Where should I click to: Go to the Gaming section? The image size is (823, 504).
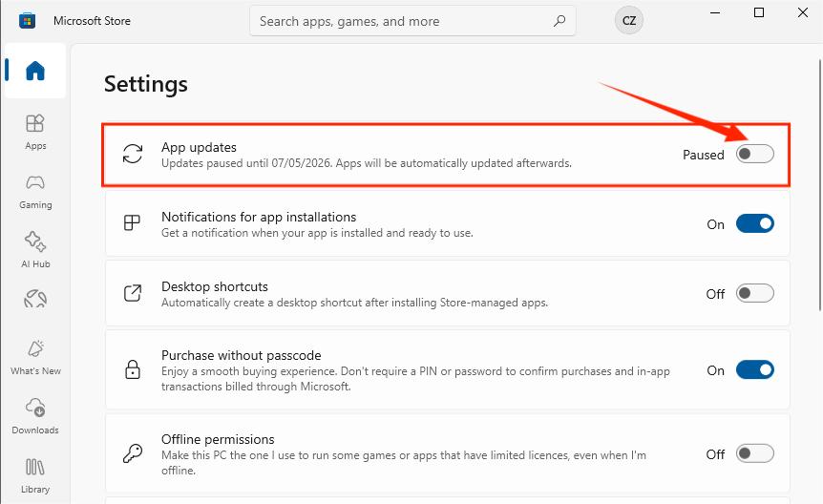pos(35,192)
